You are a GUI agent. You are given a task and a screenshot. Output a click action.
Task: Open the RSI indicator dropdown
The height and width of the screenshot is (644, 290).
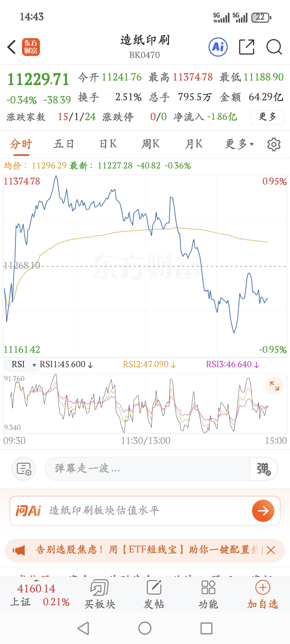(x=22, y=365)
